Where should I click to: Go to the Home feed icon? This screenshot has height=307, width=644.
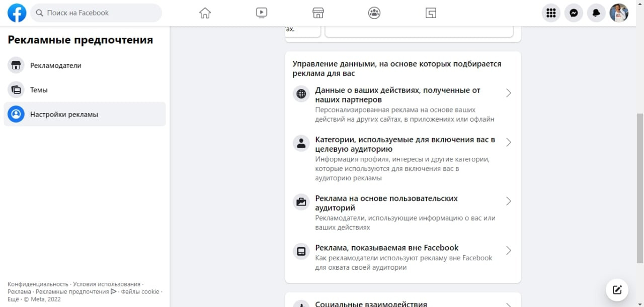pos(205,13)
